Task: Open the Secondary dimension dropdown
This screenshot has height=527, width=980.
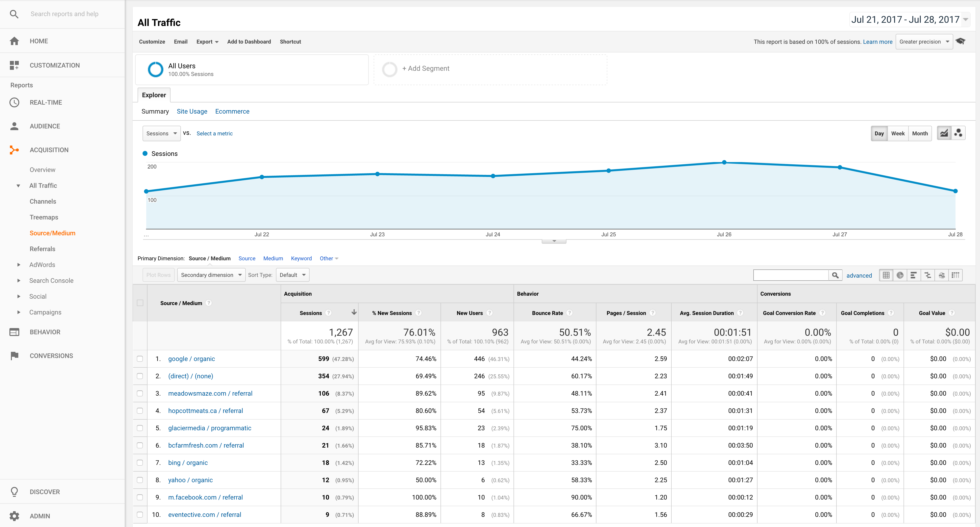Action: click(x=211, y=275)
